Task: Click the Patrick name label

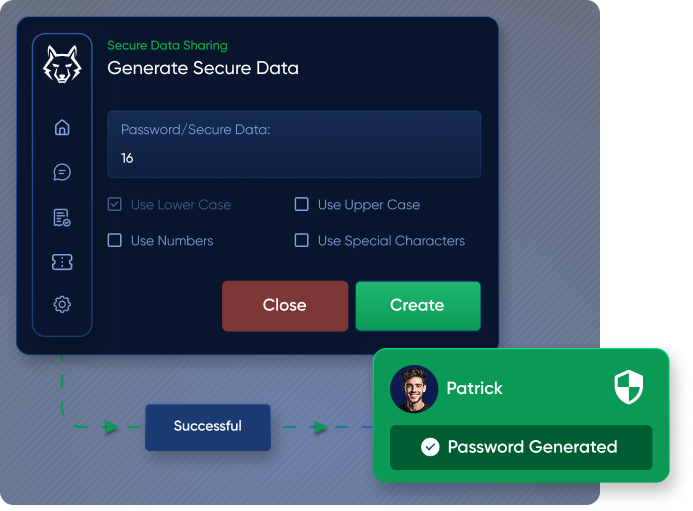Action: [x=474, y=388]
